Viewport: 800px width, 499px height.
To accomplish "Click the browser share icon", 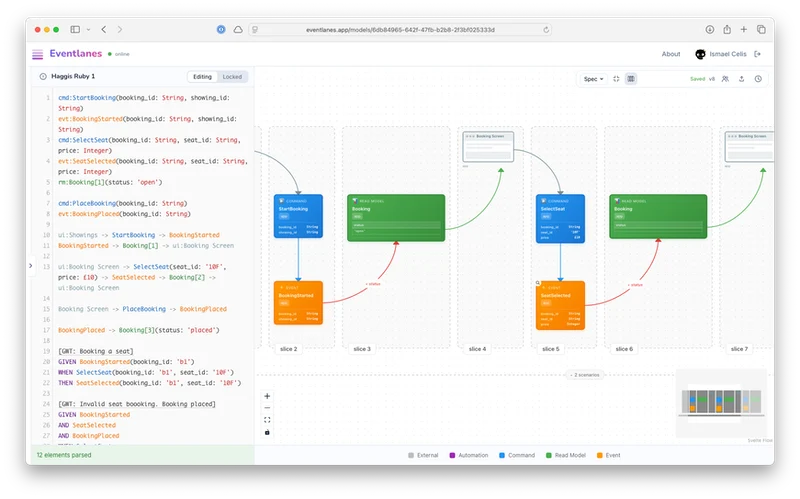I will [727, 30].
